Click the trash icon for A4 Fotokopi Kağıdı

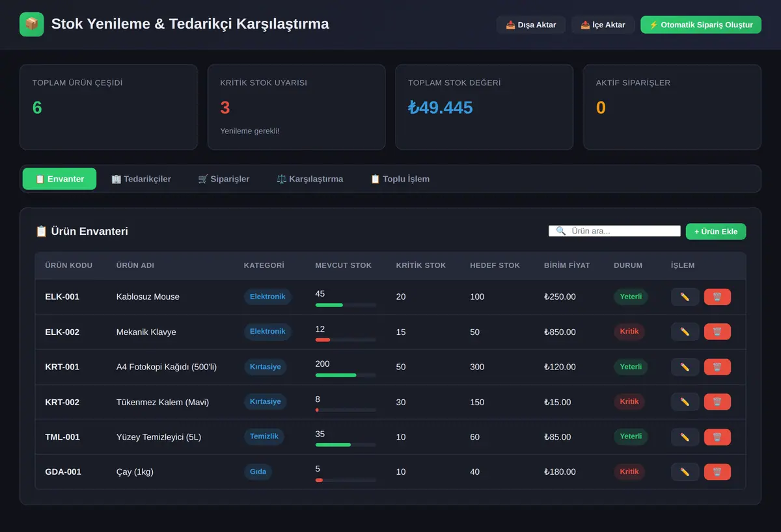click(717, 367)
